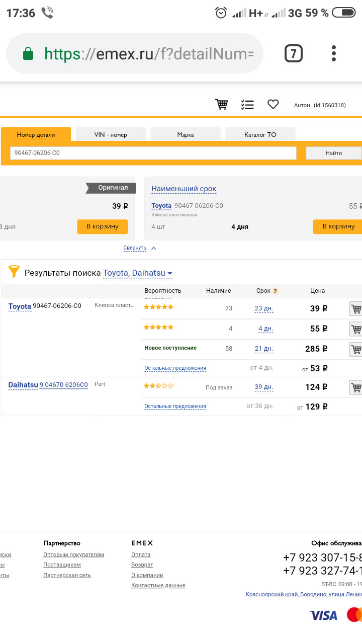Open the shopping cart icon in header

(221, 105)
